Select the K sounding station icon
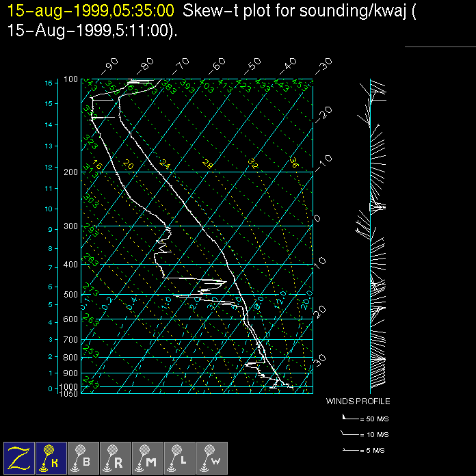Image resolution: width=476 pixels, height=476 pixels. click(x=51, y=458)
